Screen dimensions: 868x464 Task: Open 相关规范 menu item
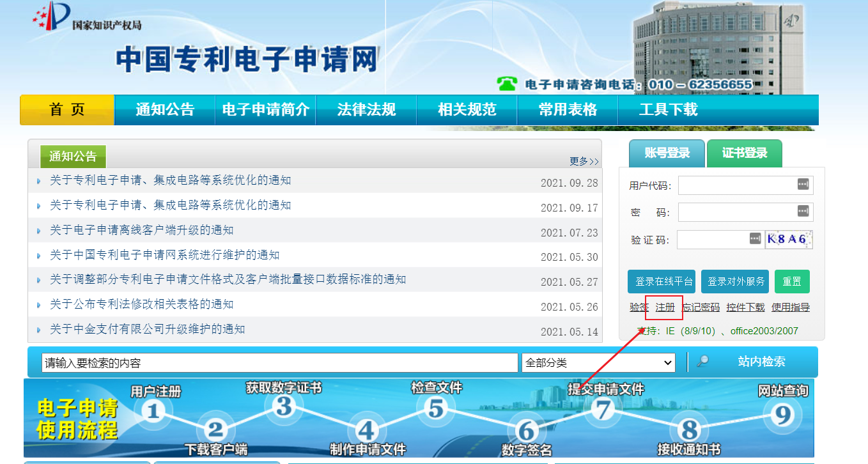(x=467, y=109)
